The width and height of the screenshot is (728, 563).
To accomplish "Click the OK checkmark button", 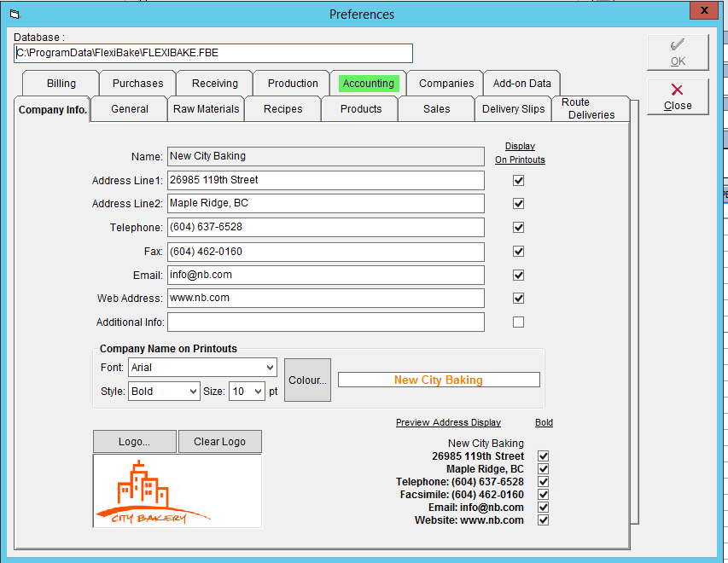I will (678, 52).
